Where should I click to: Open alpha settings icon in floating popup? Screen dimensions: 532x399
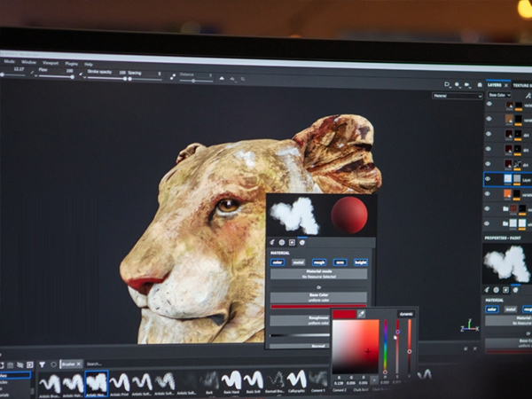282,242
